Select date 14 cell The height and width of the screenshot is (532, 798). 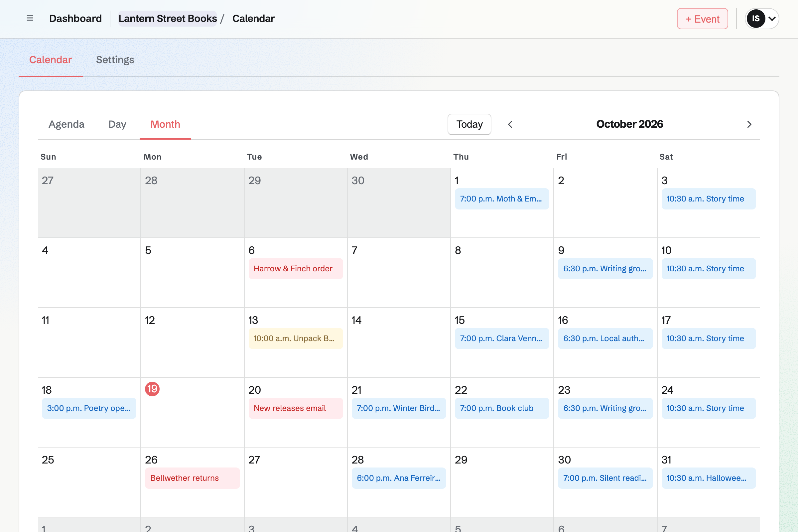(399, 342)
